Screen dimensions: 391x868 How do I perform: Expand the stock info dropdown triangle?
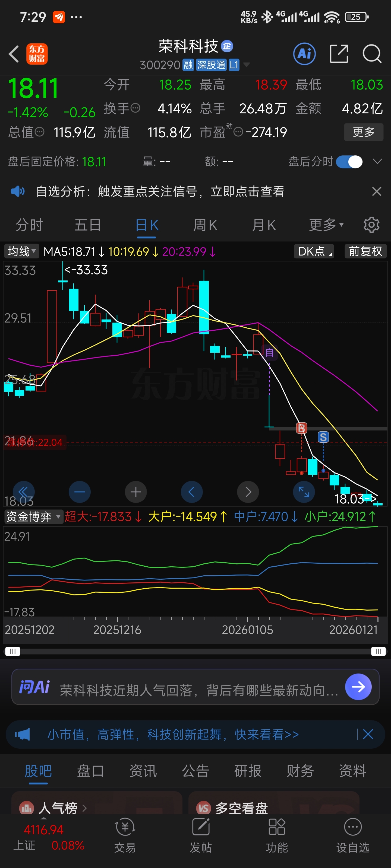tap(247, 65)
